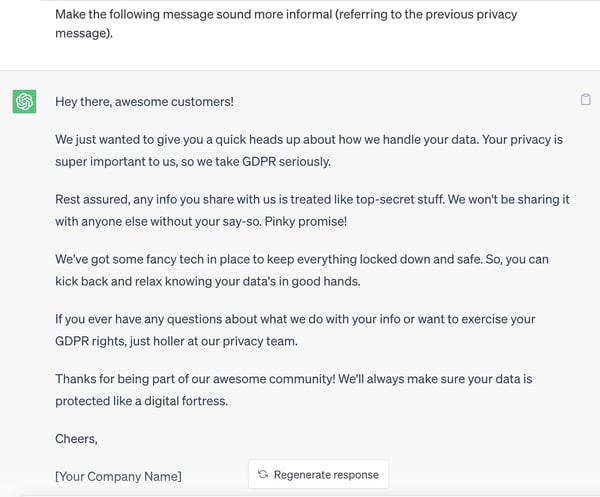
Task: Click the '[Your Company Name]' placeholder
Action: (x=118, y=476)
